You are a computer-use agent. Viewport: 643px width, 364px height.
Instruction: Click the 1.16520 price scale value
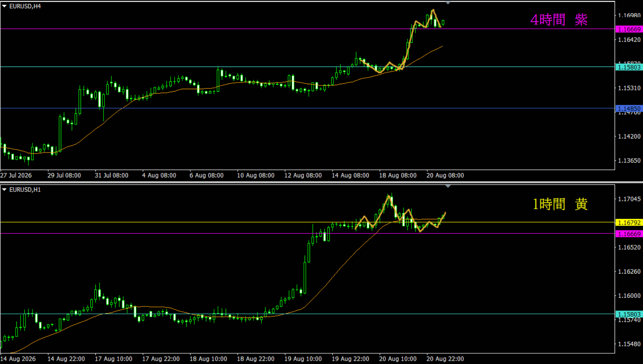629,247
